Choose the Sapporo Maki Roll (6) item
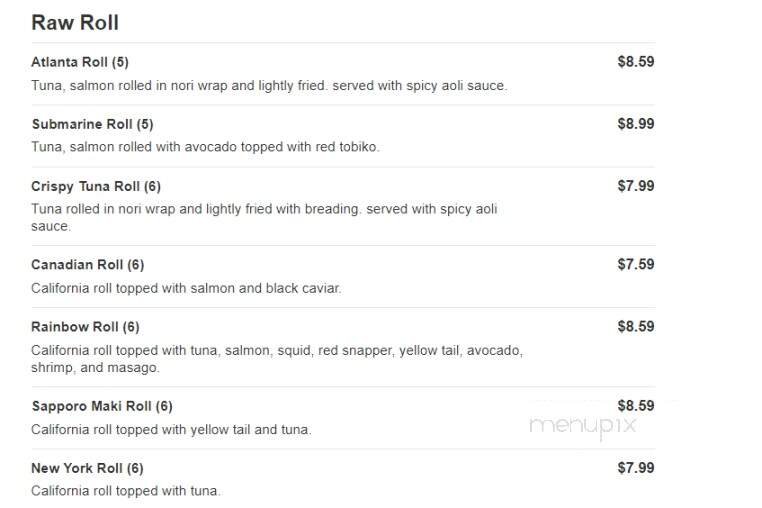Viewport: 762px width, 508px height. click(x=102, y=406)
